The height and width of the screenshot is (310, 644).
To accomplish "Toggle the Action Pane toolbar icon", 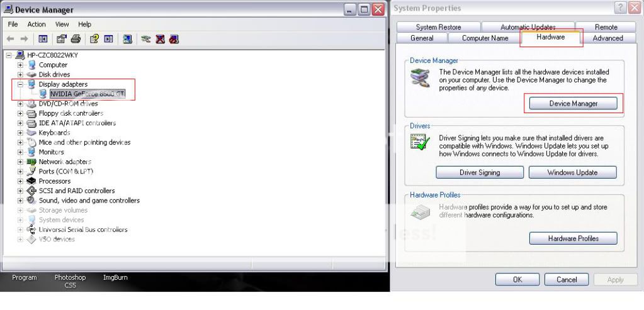I will (108, 39).
